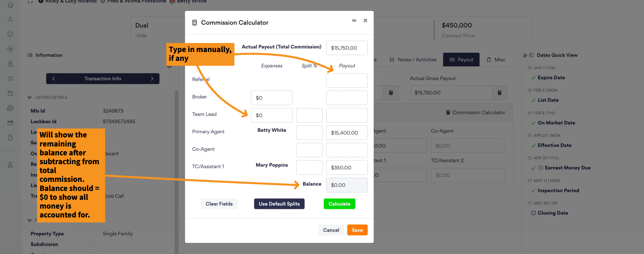This screenshot has width=644, height=254.
Task: Click the Primary Agent Split % field
Action: click(309, 133)
